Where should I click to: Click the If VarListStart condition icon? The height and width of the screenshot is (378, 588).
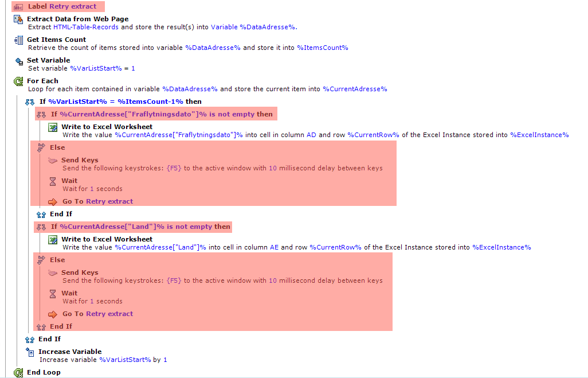pyautogui.click(x=30, y=102)
